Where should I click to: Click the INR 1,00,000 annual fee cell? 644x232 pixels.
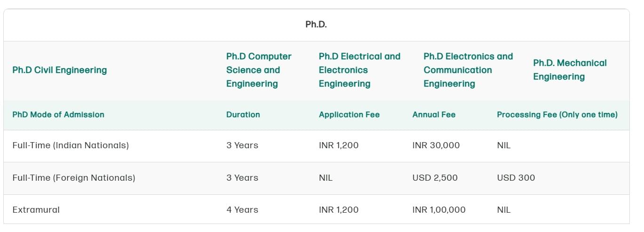point(439,210)
